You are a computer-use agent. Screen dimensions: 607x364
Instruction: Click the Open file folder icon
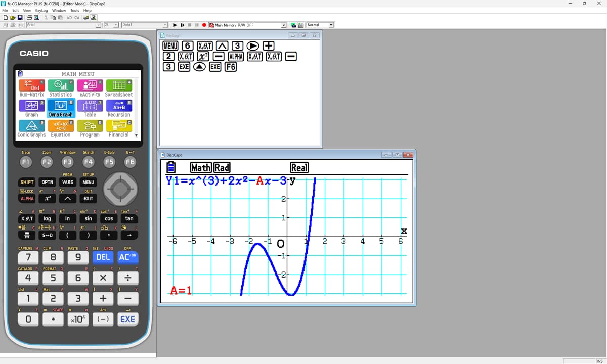(x=12, y=18)
